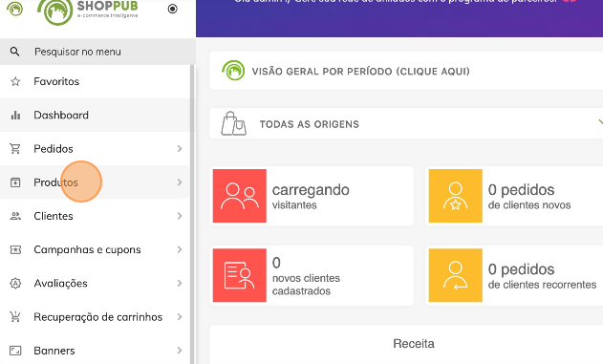Click the magnifier icon in menu search

coord(14,52)
